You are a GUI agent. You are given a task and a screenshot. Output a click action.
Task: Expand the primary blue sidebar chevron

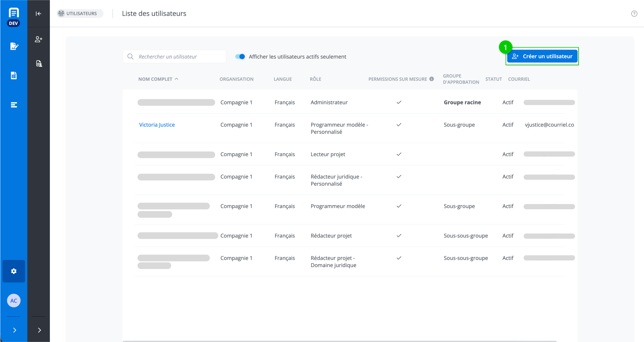tap(14, 330)
